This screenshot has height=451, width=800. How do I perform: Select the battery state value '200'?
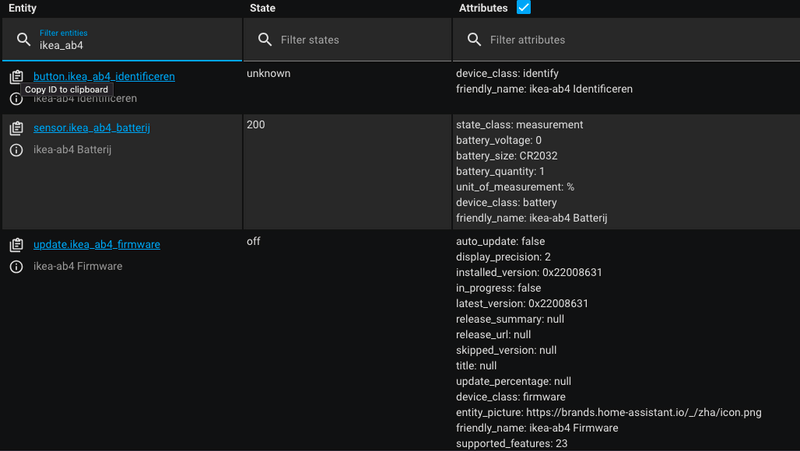pos(256,124)
